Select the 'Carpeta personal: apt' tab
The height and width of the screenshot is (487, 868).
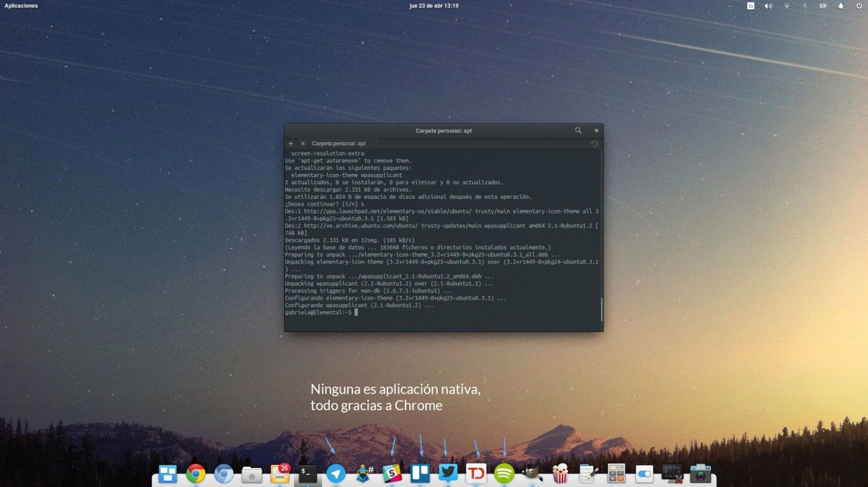pyautogui.click(x=339, y=143)
